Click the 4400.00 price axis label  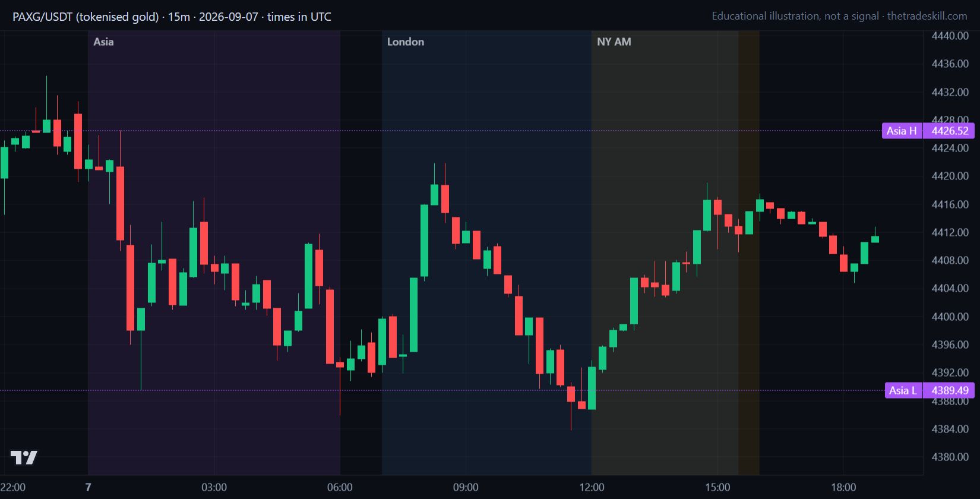[950, 317]
